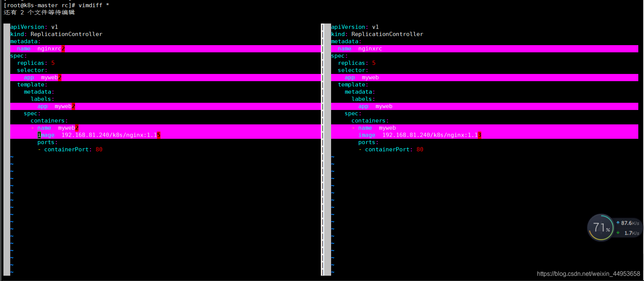Image resolution: width=644 pixels, height=281 pixels.
Task: Click the 71% memory usage circle widget
Action: pos(600,228)
